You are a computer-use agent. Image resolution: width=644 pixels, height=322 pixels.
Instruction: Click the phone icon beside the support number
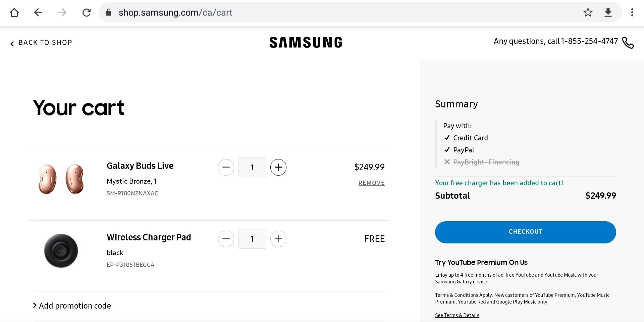tap(628, 43)
